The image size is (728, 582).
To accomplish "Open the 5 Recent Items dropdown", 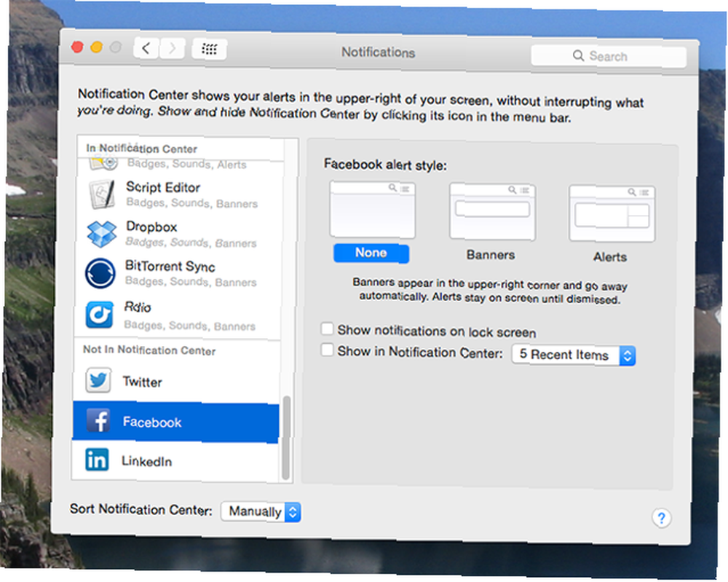I will 574,355.
